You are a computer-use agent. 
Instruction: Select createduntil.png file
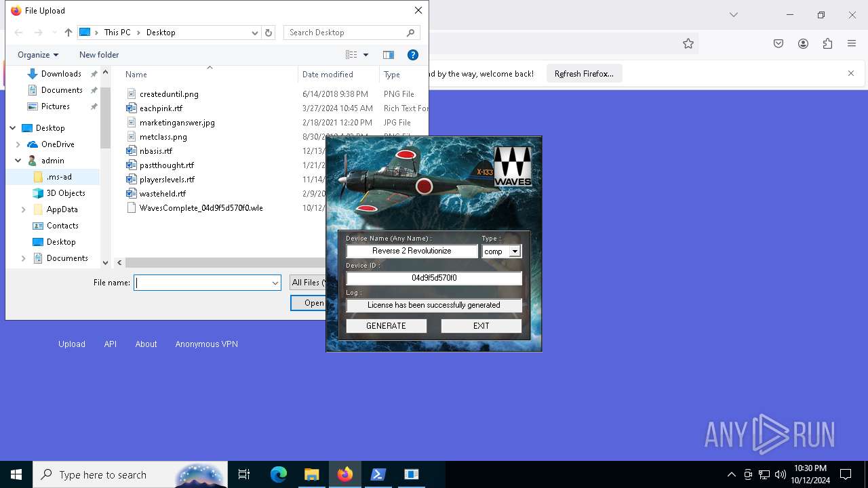pos(169,94)
